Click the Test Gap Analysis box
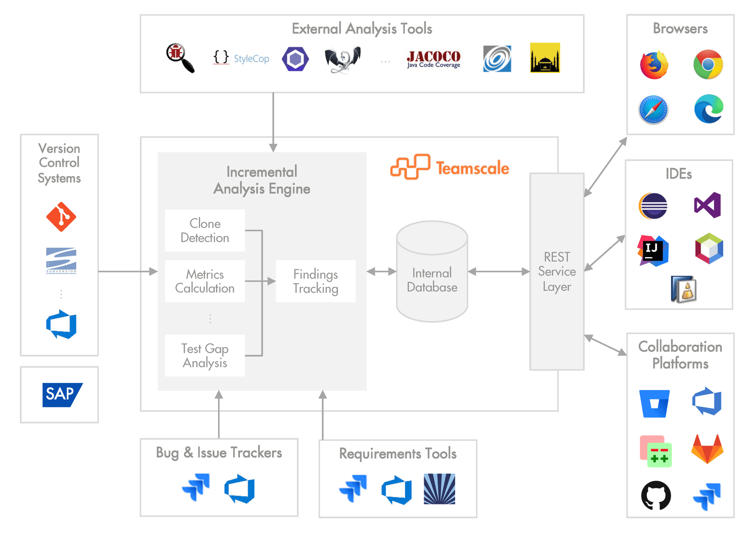756x536 pixels. click(x=205, y=355)
